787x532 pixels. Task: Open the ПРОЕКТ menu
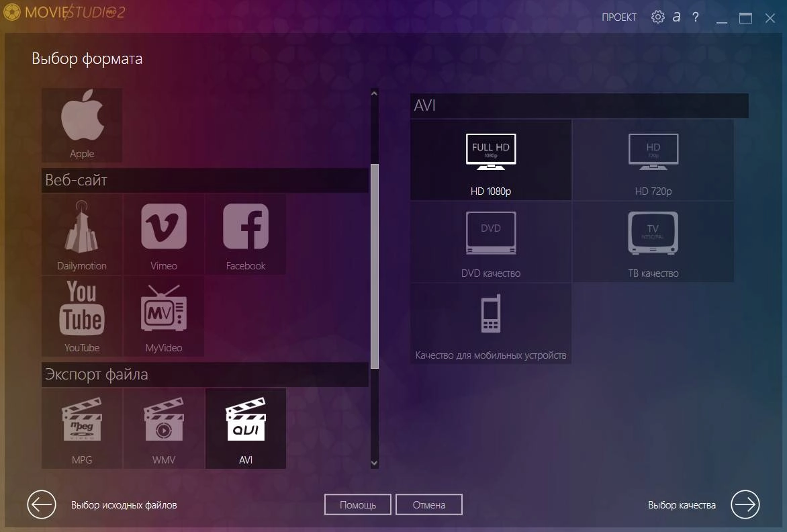[619, 17]
